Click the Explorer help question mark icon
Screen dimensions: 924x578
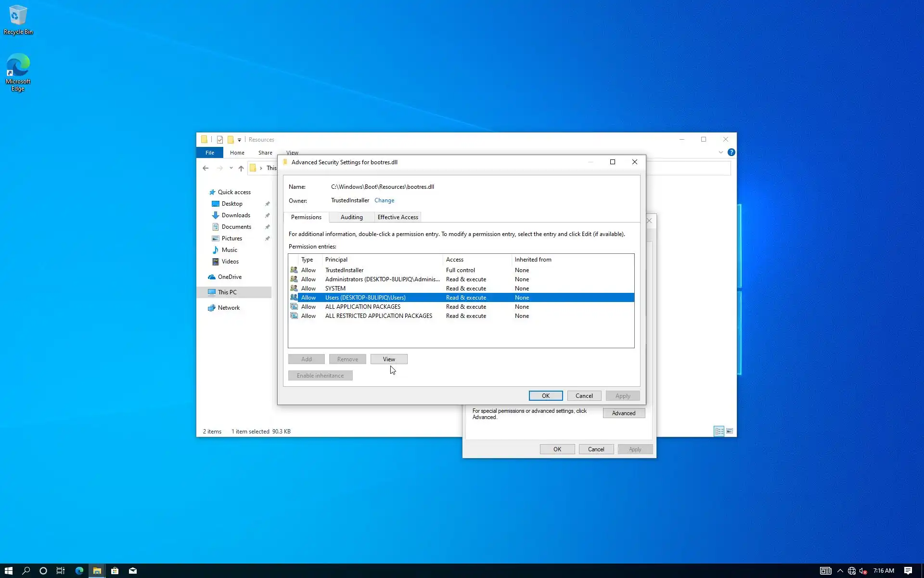coord(731,152)
